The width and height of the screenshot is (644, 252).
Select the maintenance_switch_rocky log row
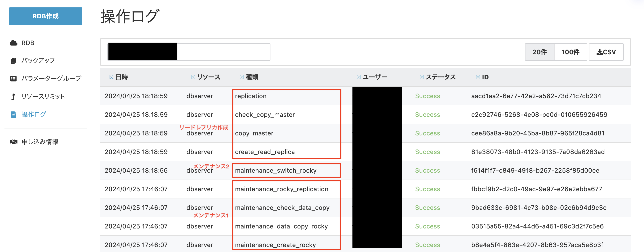click(276, 171)
